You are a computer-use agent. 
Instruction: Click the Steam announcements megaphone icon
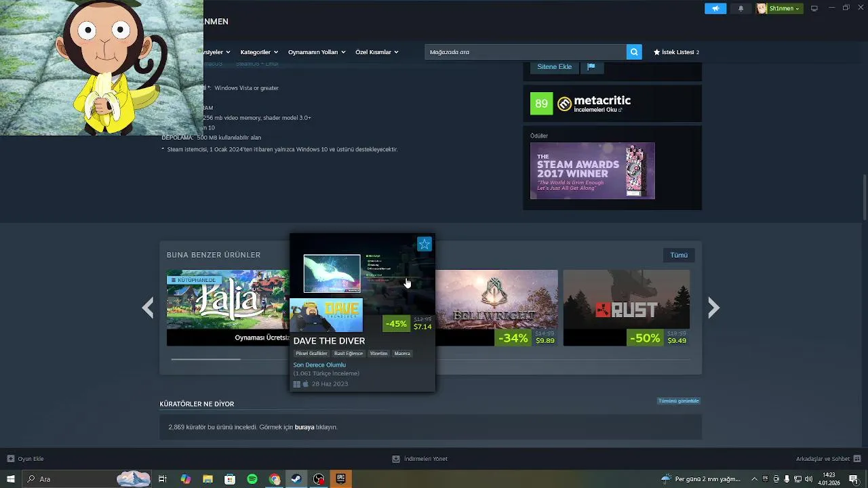coord(715,8)
